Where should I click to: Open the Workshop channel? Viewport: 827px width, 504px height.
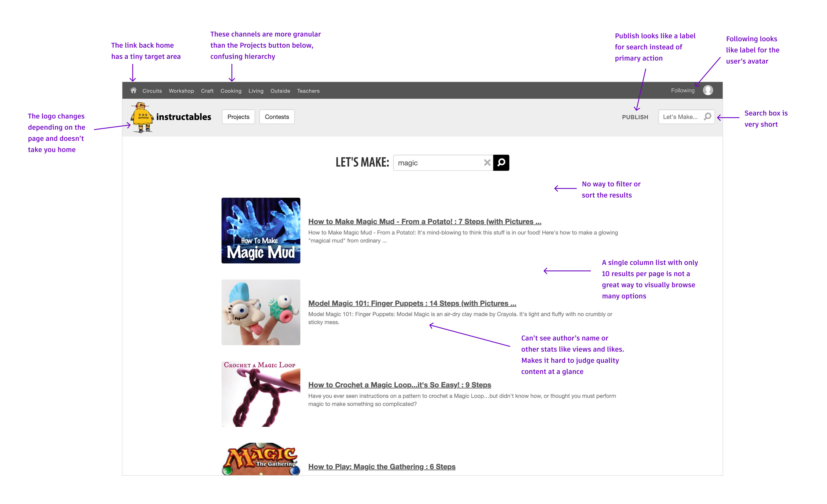pyautogui.click(x=181, y=91)
